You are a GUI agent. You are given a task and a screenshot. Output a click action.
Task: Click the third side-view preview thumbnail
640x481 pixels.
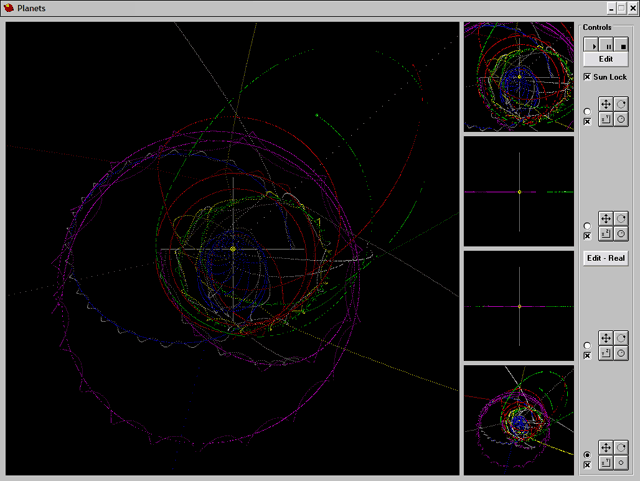(x=519, y=306)
